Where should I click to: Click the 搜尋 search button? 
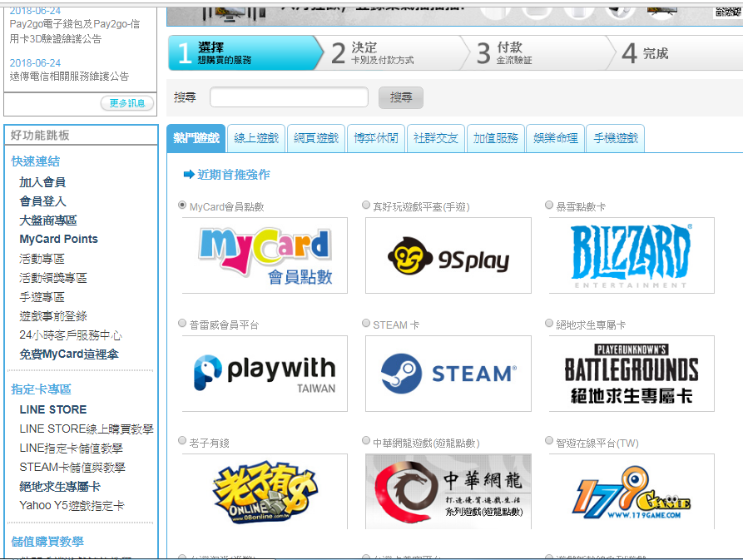pyautogui.click(x=401, y=97)
